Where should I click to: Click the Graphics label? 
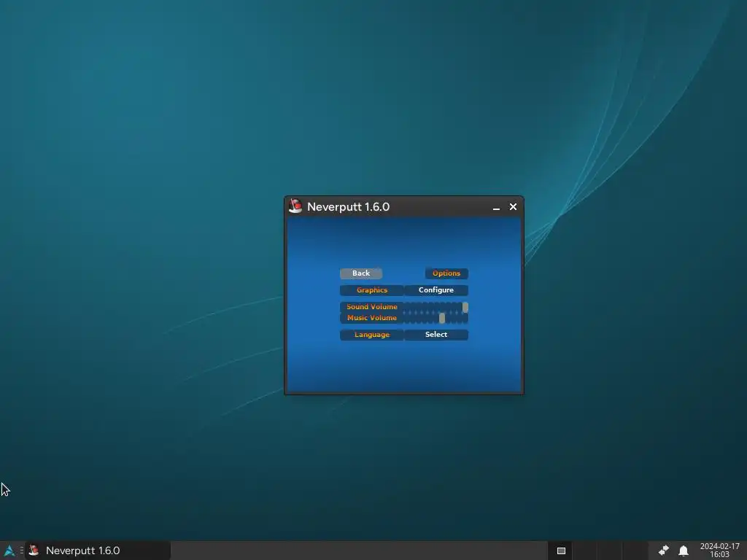371,290
